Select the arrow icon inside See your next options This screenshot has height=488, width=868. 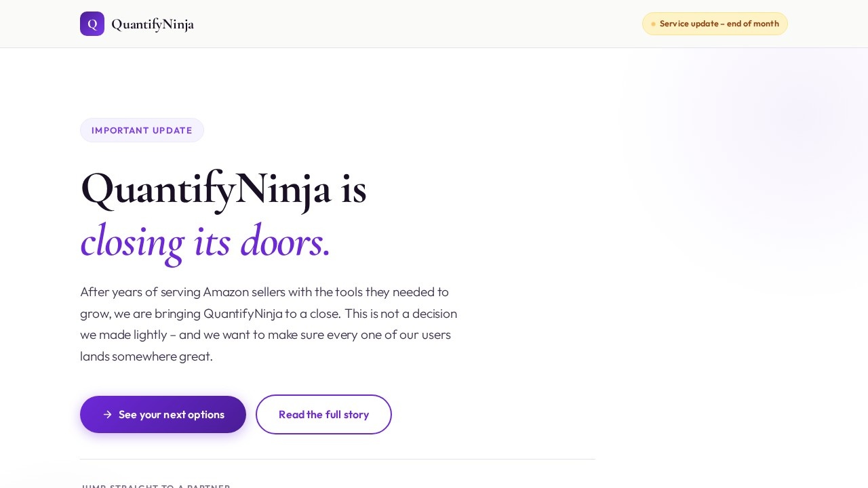tap(108, 414)
